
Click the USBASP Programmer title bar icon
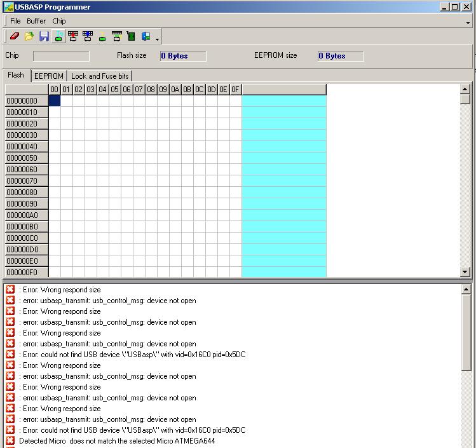9,7
